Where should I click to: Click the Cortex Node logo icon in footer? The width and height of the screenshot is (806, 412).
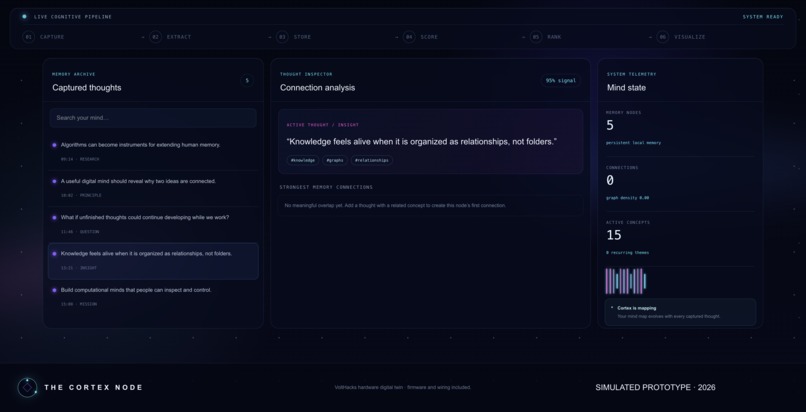tap(27, 387)
